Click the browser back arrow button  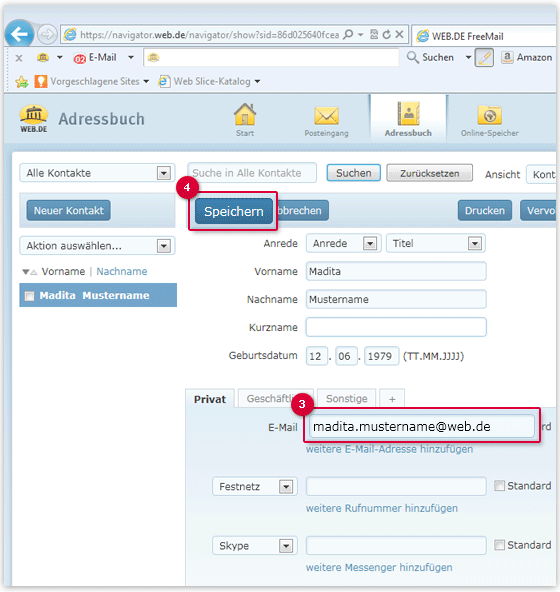[19, 34]
